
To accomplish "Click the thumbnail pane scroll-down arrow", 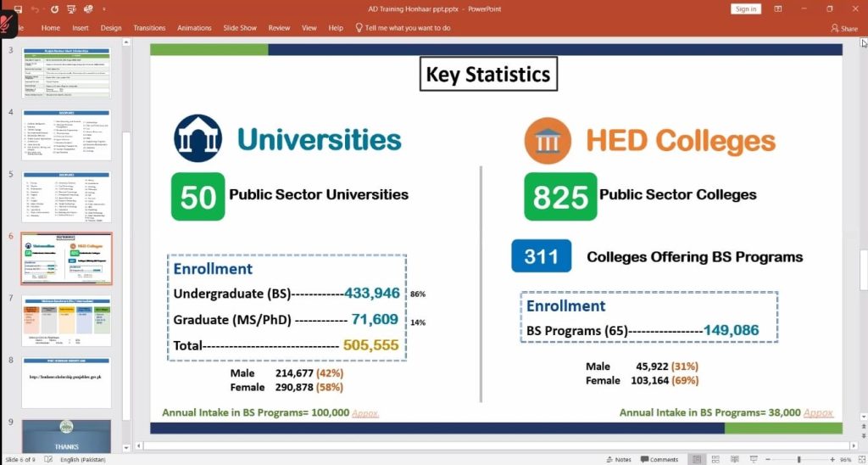I will pyautogui.click(x=126, y=447).
